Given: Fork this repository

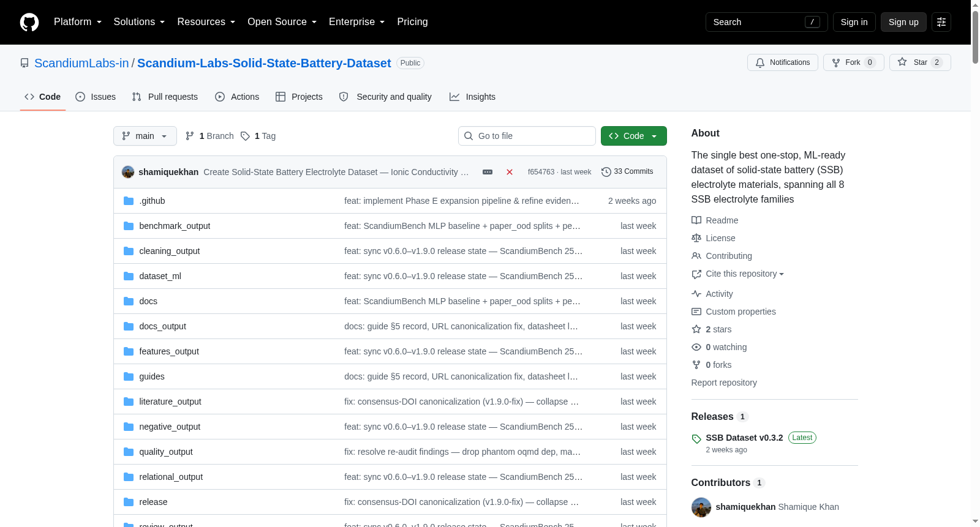Looking at the screenshot, I should 854,62.
